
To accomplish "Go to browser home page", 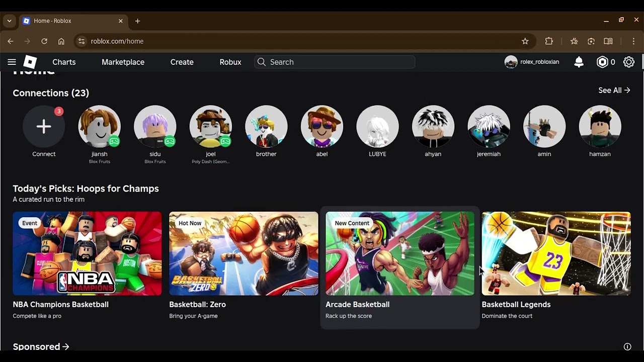I will pyautogui.click(x=61, y=41).
